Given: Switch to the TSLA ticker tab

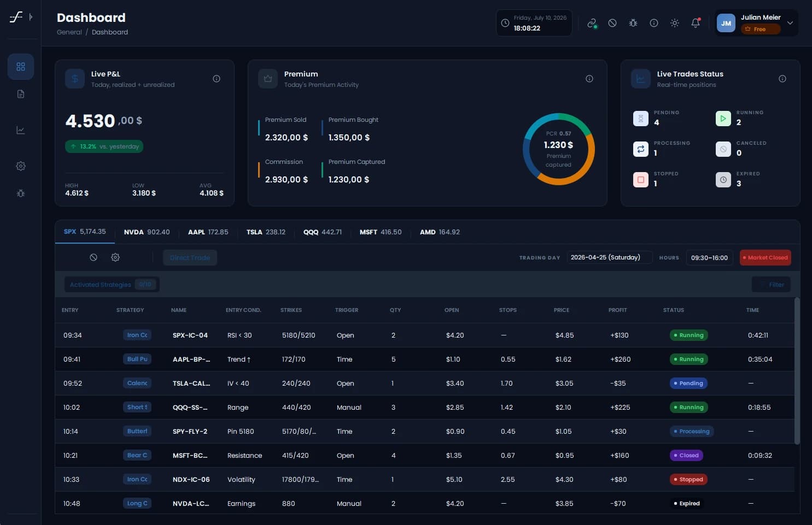Looking at the screenshot, I should click(266, 232).
